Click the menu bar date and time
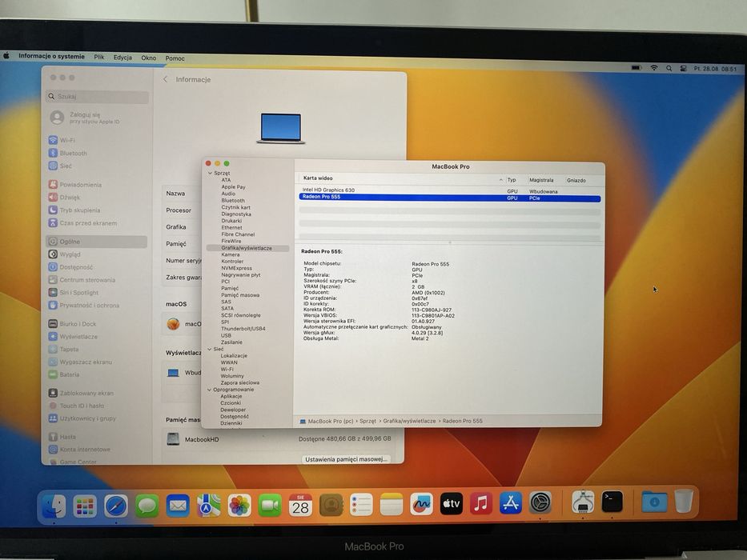 715,69
